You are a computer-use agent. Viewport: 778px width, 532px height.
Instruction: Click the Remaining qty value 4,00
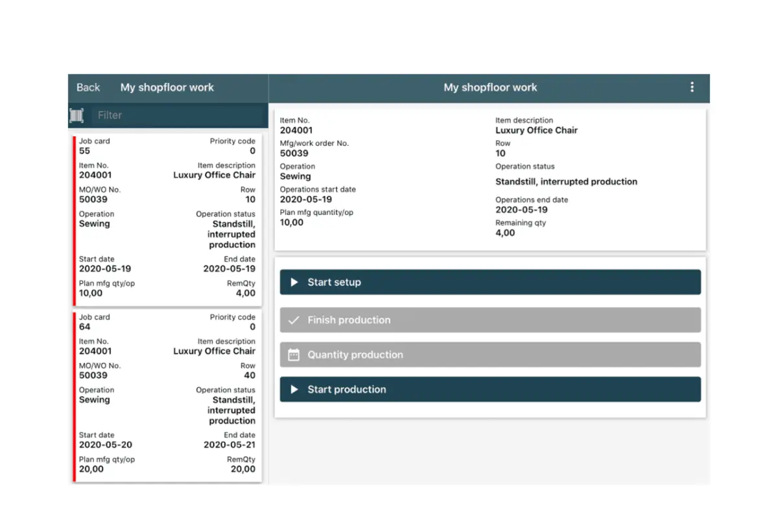coord(504,233)
